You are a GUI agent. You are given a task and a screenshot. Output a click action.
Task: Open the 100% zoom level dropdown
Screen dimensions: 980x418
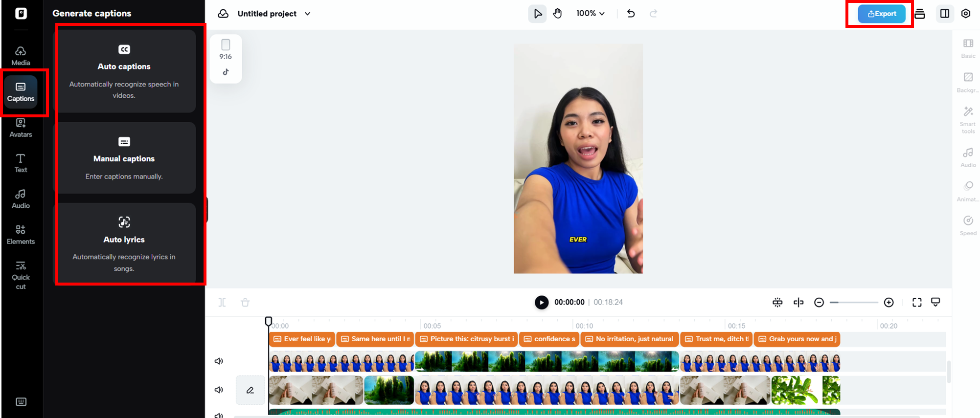[x=591, y=14]
